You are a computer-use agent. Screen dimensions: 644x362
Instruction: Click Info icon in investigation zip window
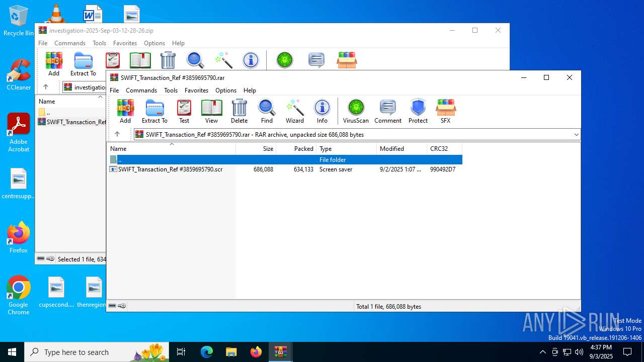(251, 60)
